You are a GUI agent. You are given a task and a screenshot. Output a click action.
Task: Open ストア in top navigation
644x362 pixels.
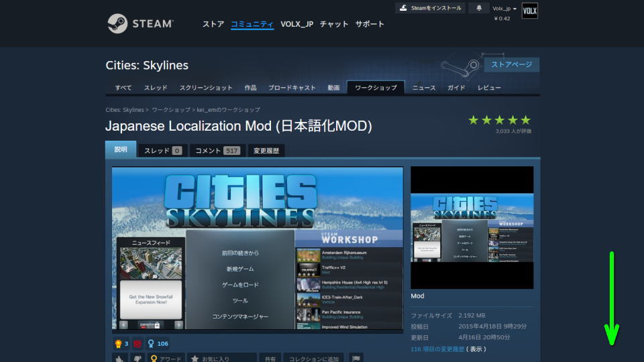pyautogui.click(x=213, y=24)
